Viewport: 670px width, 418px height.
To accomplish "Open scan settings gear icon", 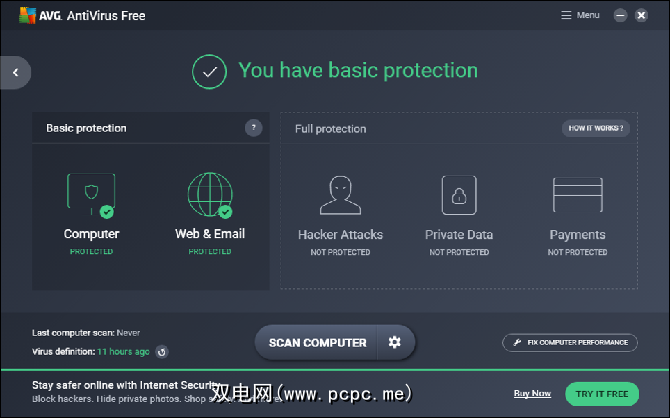I will (x=395, y=342).
